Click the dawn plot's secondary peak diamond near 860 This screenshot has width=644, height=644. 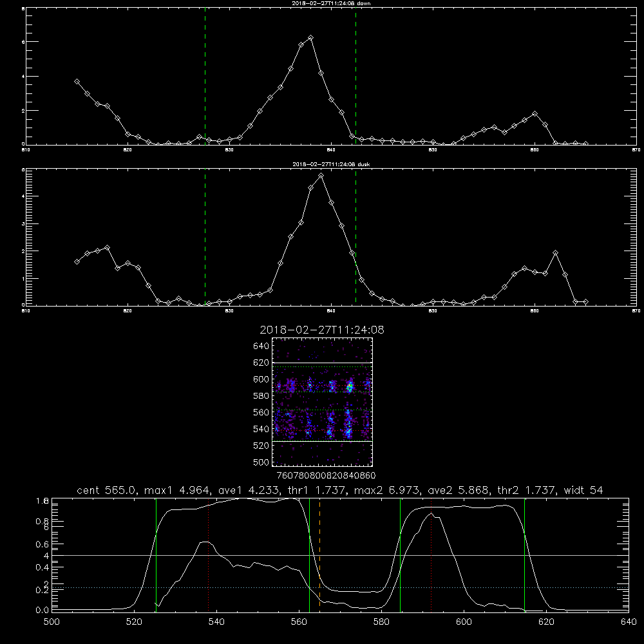(x=535, y=114)
